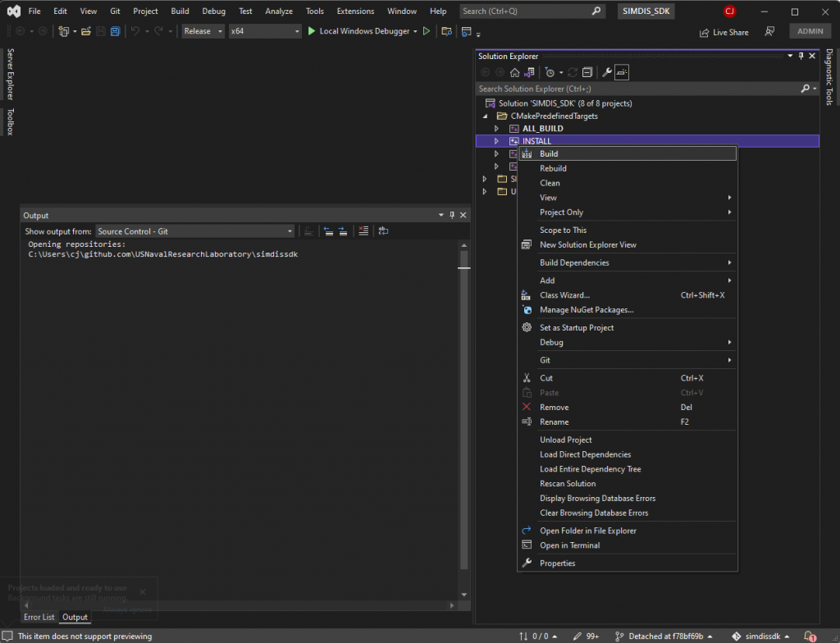The height and width of the screenshot is (643, 840).
Task: Select Open Folder in File Explorer
Action: point(628,531)
